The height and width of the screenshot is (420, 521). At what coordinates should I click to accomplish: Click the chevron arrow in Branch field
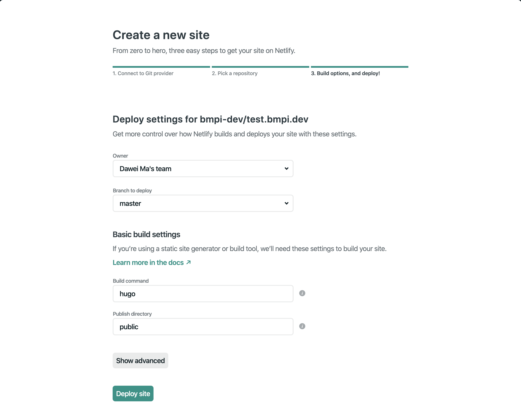point(286,203)
